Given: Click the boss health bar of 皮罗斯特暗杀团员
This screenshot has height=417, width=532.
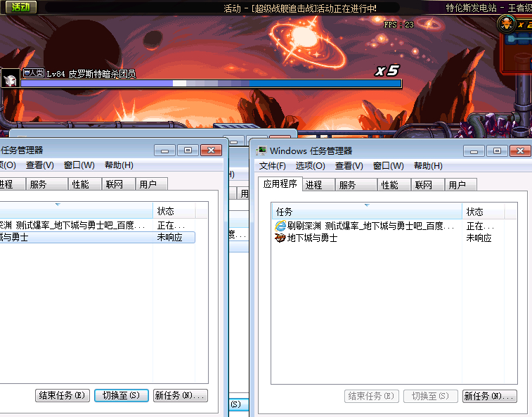Looking at the screenshot, I should 211,83.
